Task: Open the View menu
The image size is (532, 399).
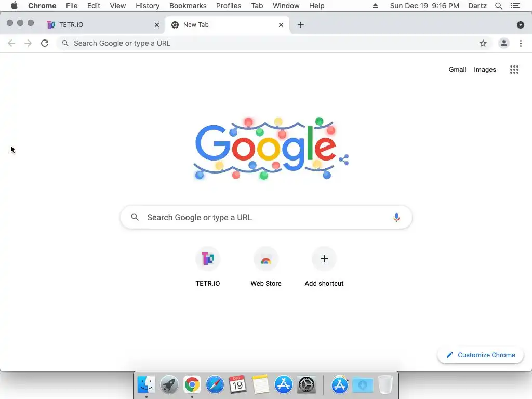Action: click(x=118, y=6)
